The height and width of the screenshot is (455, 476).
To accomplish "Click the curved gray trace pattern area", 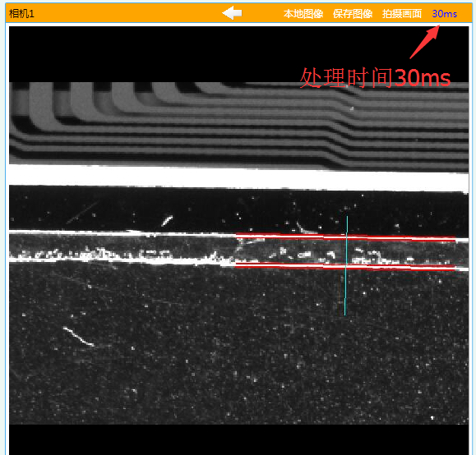I will pyautogui.click(x=238, y=124).
